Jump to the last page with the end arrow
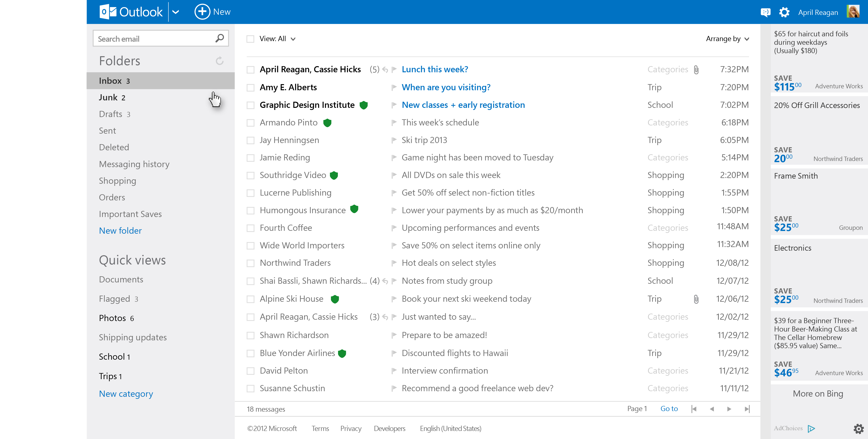This screenshot has height=439, width=868. coord(747,409)
